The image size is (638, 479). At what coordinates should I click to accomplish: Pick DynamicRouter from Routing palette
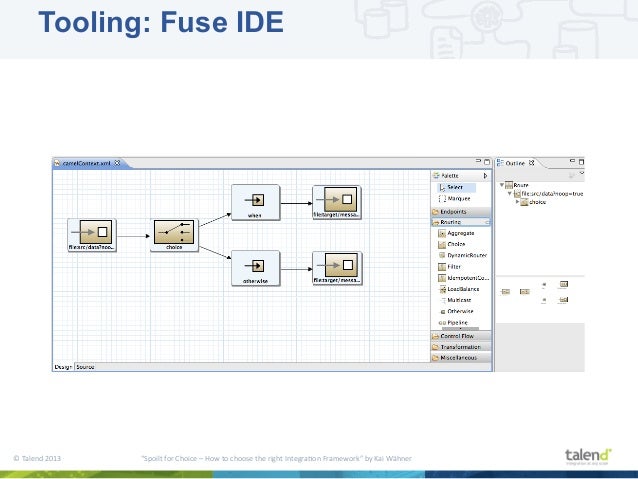[x=463, y=256]
